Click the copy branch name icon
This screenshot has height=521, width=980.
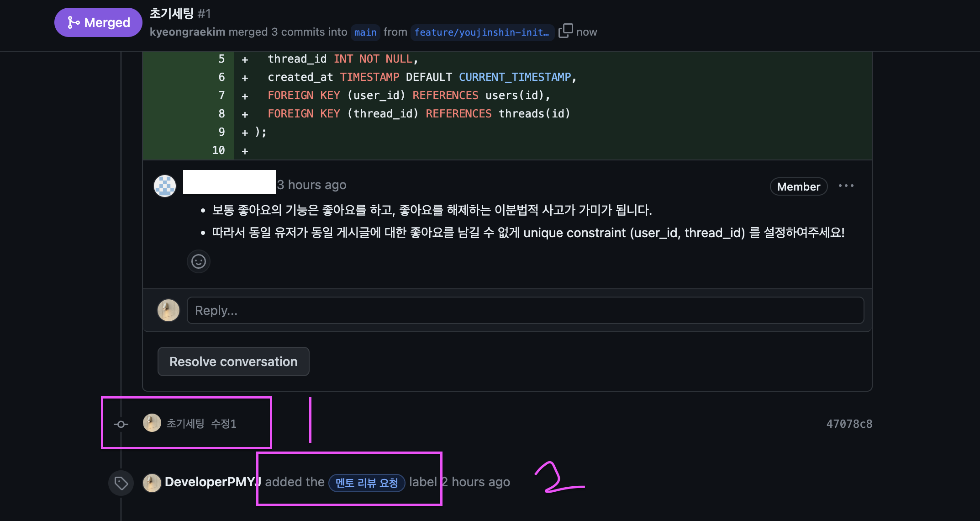point(565,31)
